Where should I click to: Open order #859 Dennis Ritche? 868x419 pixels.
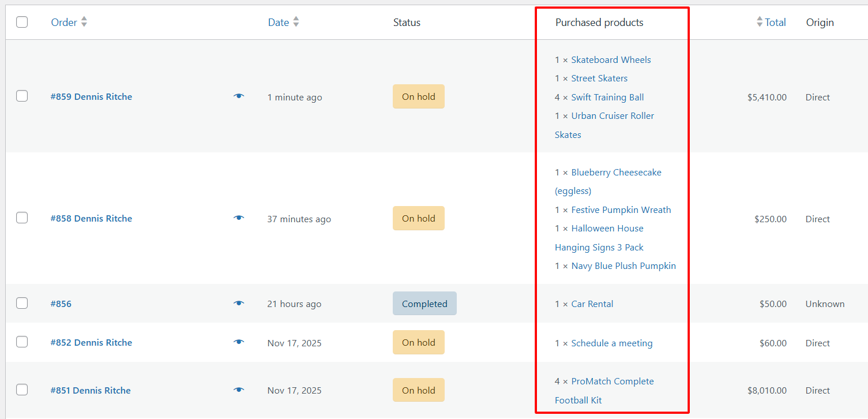[91, 97]
